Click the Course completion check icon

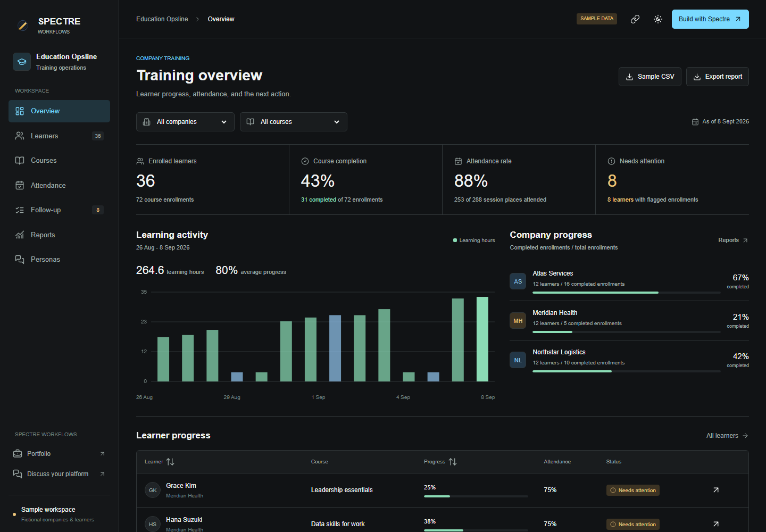point(305,161)
